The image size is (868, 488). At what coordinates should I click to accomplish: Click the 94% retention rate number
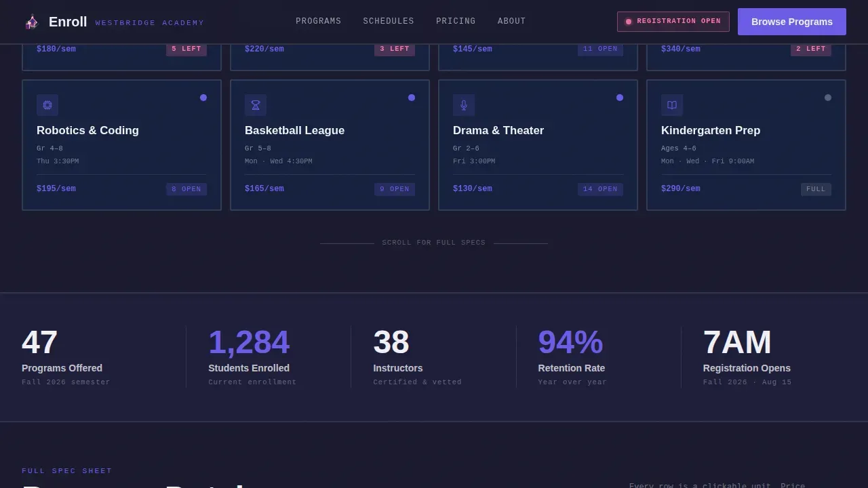570,342
